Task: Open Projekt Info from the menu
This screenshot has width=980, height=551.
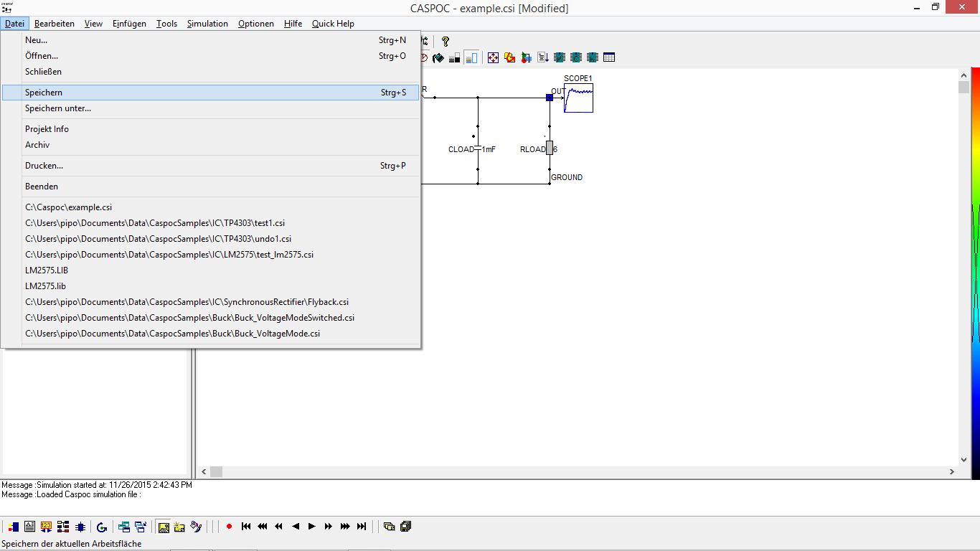Action: point(211,129)
